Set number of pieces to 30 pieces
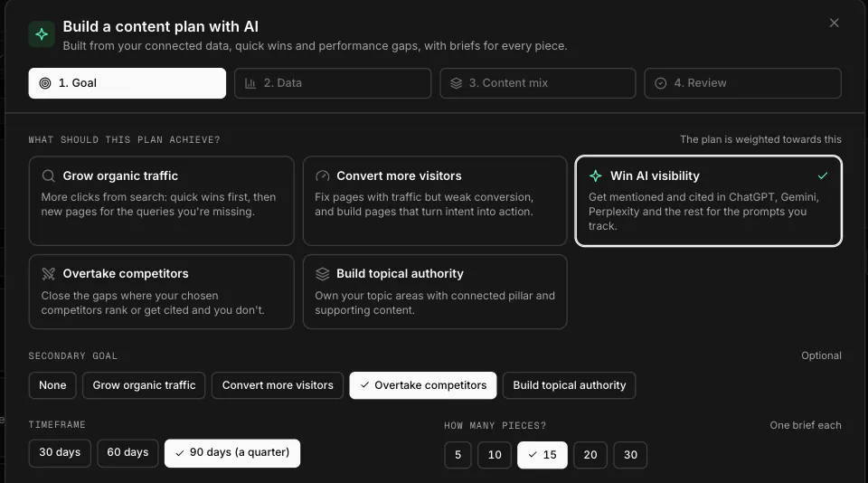This screenshot has height=483, width=868. 630,455
